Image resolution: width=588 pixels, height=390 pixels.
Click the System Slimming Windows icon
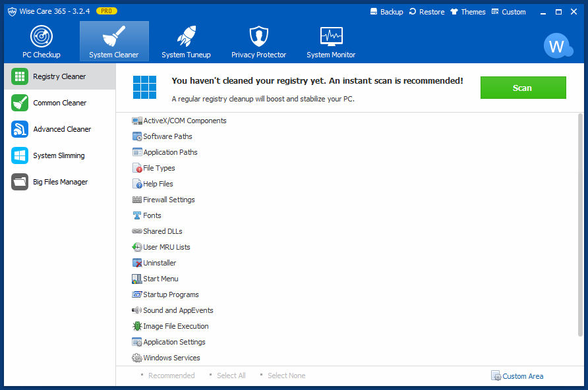coord(20,155)
